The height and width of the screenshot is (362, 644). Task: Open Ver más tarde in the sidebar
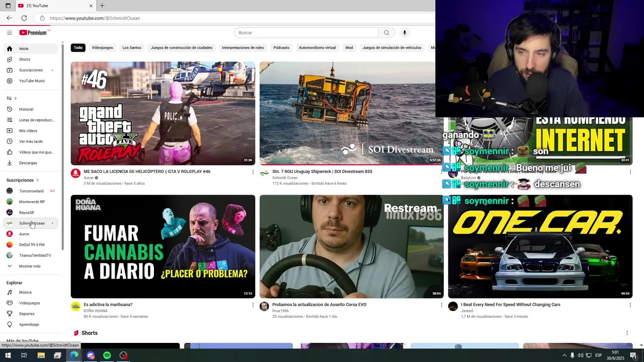(x=31, y=142)
